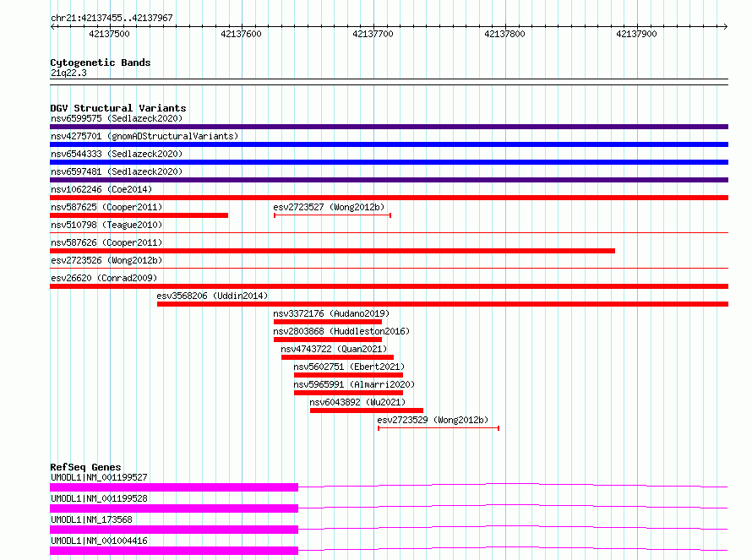
Task: Open nsv4743722 (Quan2021) variant label
Action: pos(334,349)
